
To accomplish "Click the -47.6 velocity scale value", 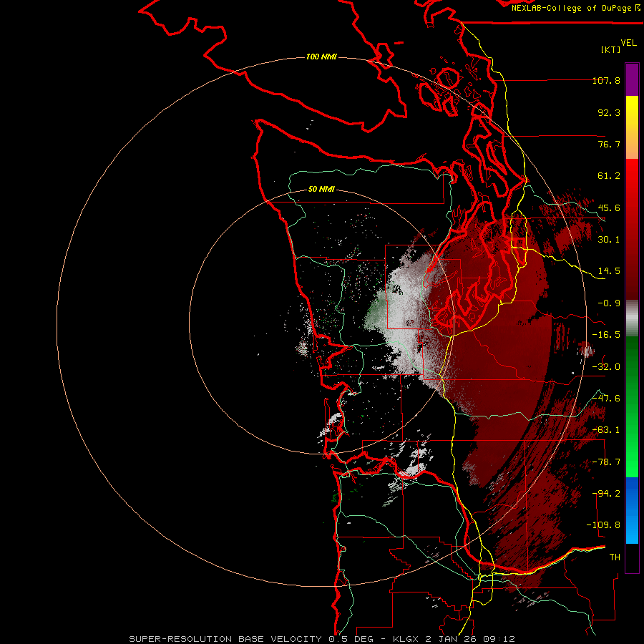I will coord(606,399).
